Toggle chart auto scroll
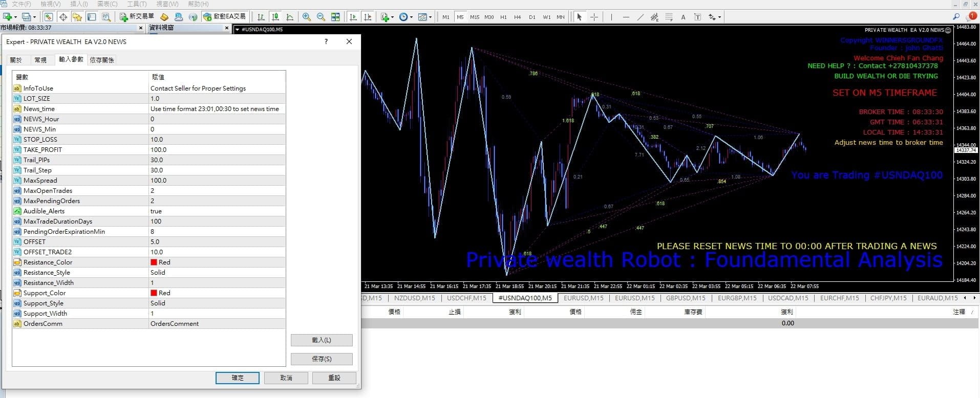 click(353, 17)
